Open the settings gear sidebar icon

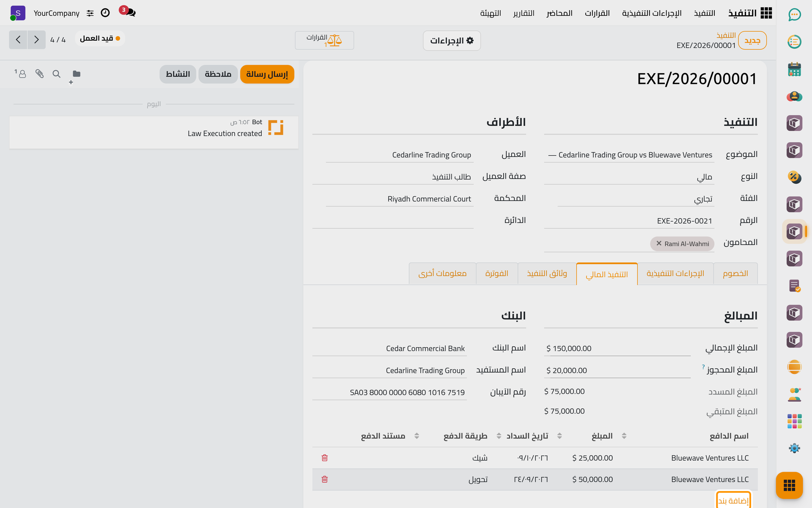[794, 448]
